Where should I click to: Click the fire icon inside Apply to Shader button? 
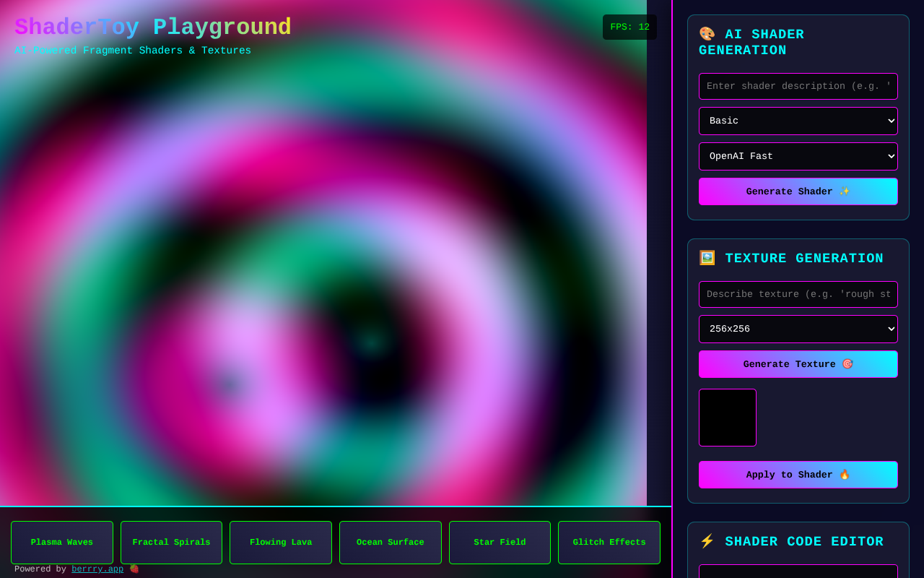pyautogui.click(x=845, y=475)
